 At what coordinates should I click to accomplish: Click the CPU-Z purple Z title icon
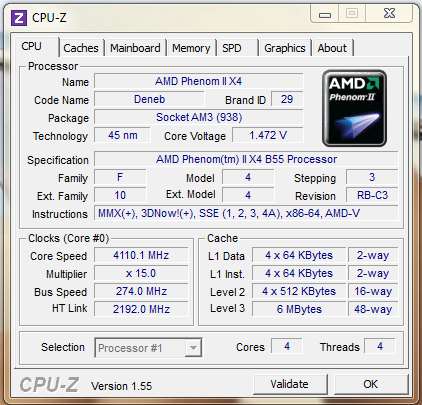(19, 18)
